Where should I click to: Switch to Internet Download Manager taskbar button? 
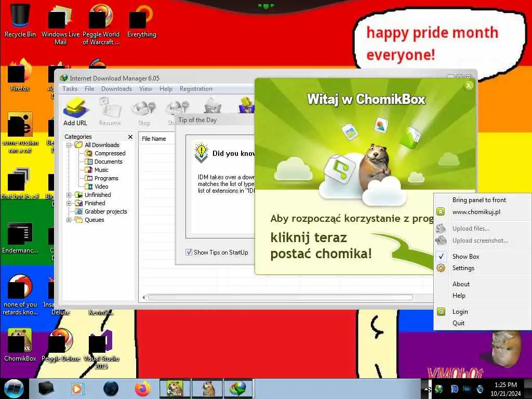[x=239, y=389]
